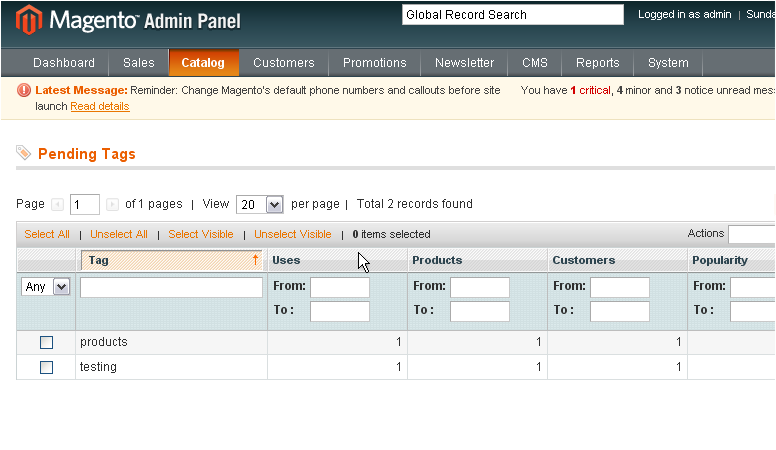
Task: Open the Customers menu
Action: click(x=284, y=63)
